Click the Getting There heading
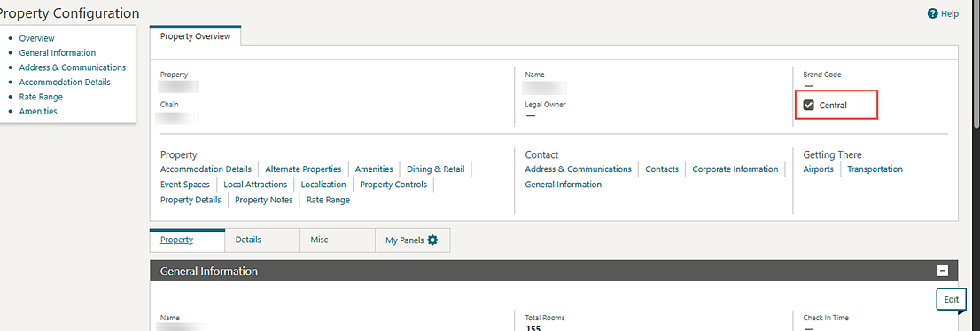 pyautogui.click(x=833, y=154)
